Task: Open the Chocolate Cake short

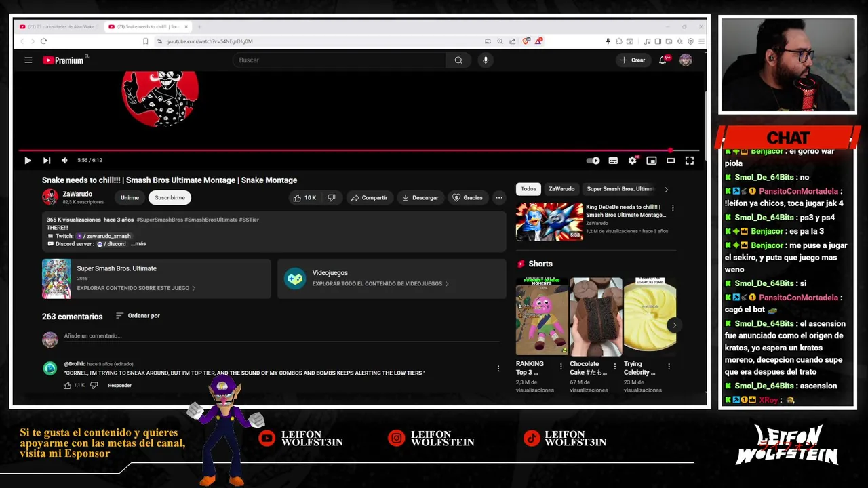Action: (596, 317)
